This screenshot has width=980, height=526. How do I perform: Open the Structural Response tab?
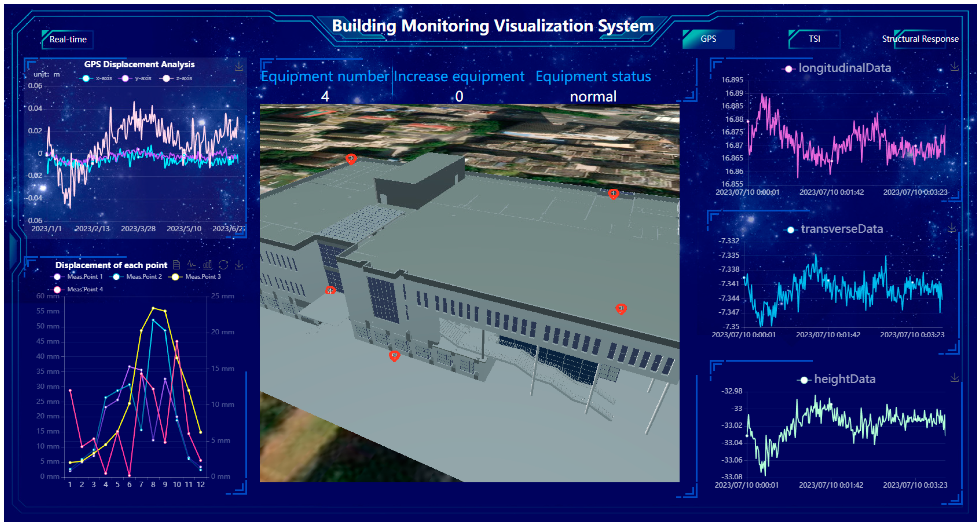pos(920,39)
